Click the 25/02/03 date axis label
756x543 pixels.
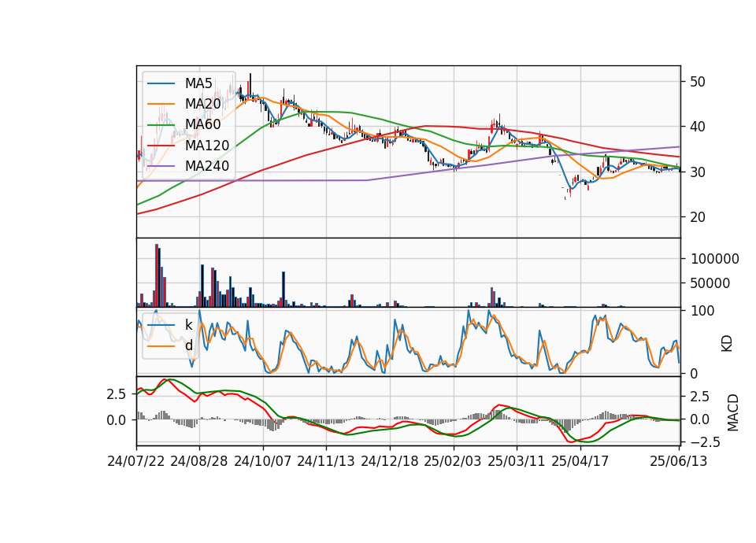click(x=453, y=461)
